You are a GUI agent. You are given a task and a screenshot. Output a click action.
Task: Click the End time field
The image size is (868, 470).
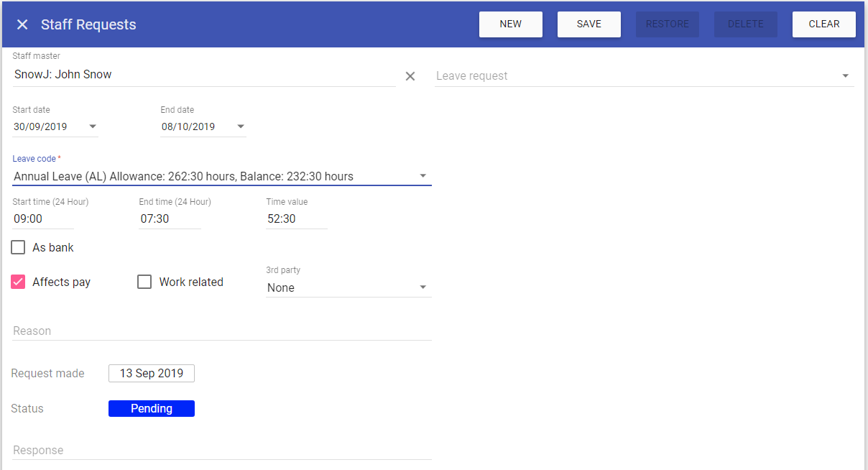(x=170, y=218)
